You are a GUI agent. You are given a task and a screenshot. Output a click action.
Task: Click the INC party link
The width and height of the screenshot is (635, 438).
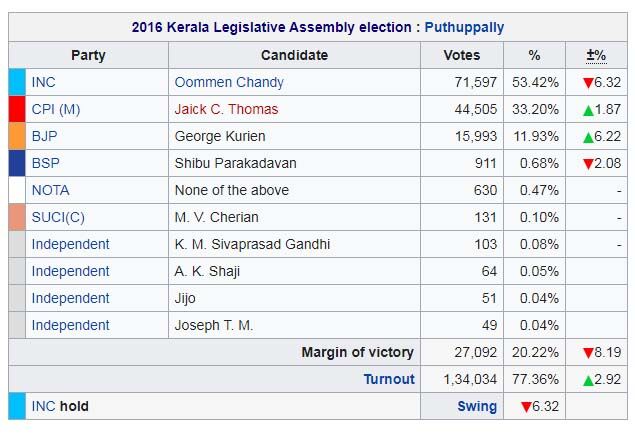(x=44, y=82)
